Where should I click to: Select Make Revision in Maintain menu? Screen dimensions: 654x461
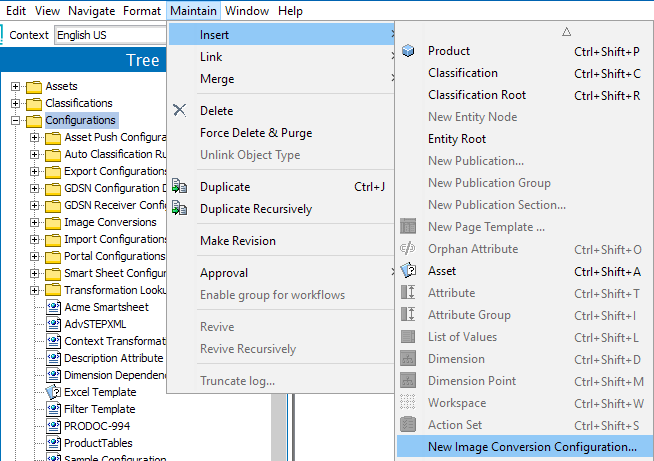point(238,241)
